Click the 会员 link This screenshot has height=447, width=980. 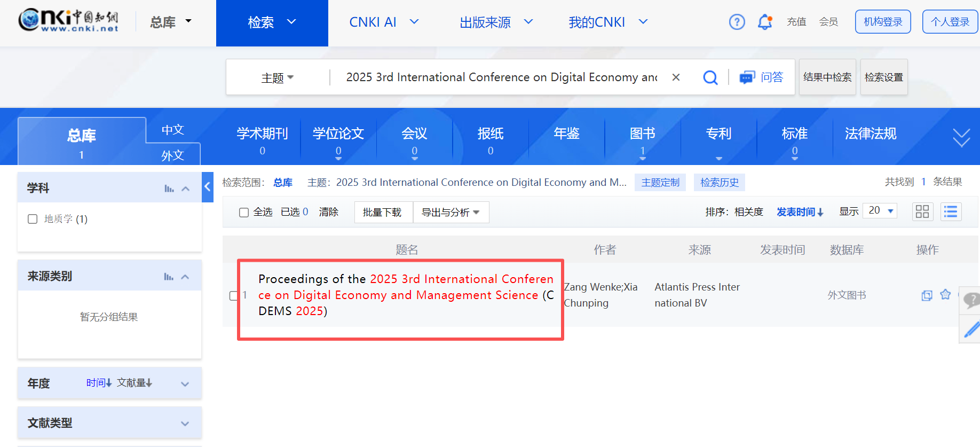click(x=828, y=22)
